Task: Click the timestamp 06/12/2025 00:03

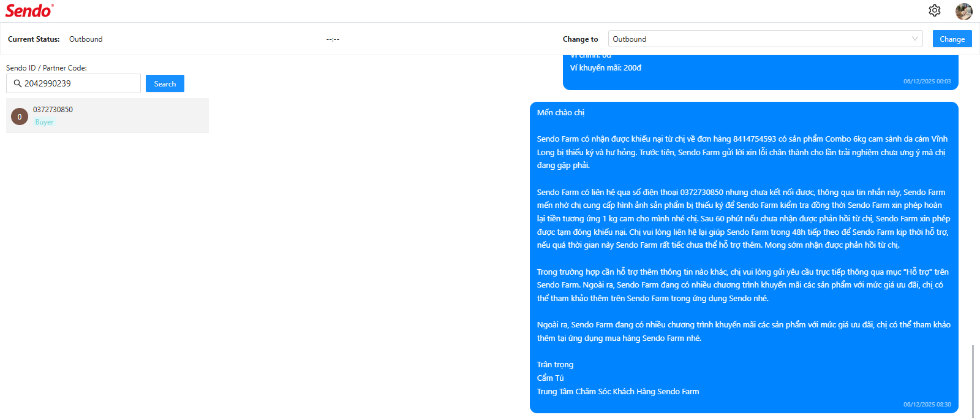Action: click(x=927, y=81)
